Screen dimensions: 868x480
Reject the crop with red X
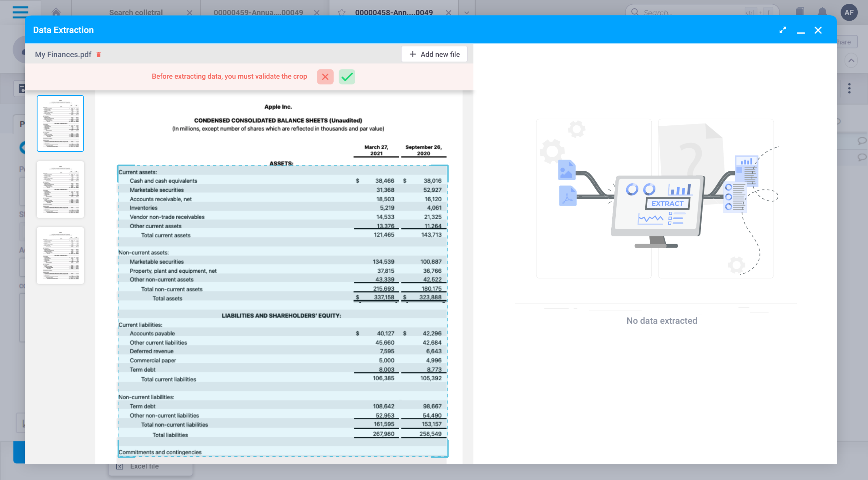[325, 77]
